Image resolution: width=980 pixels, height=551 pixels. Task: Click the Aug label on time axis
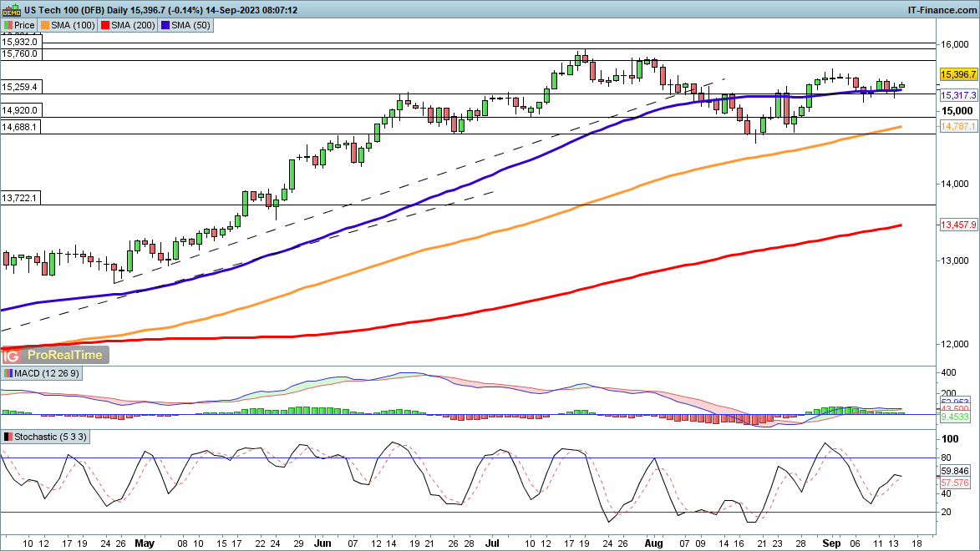pos(653,543)
